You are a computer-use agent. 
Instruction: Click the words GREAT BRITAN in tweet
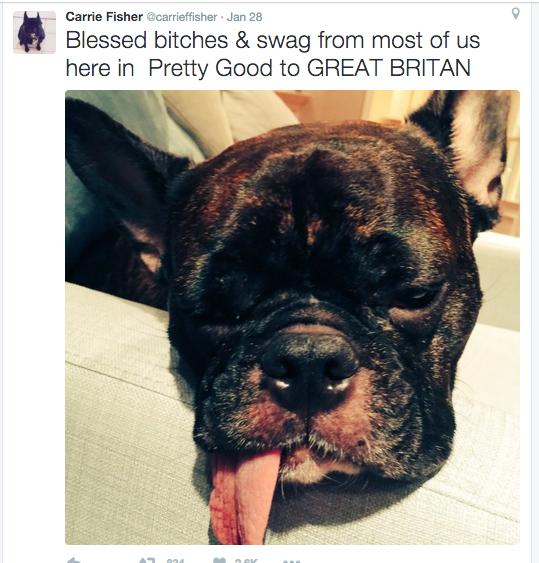389,68
